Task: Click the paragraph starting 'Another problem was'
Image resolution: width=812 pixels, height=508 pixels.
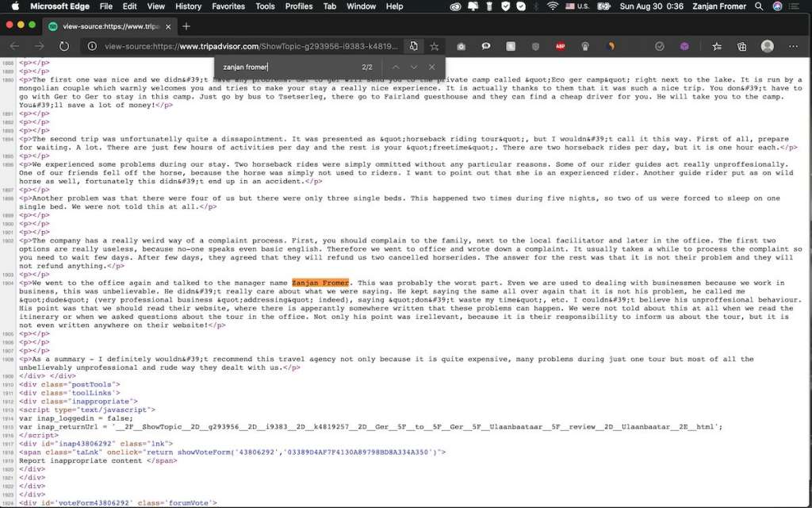Action: [400, 202]
